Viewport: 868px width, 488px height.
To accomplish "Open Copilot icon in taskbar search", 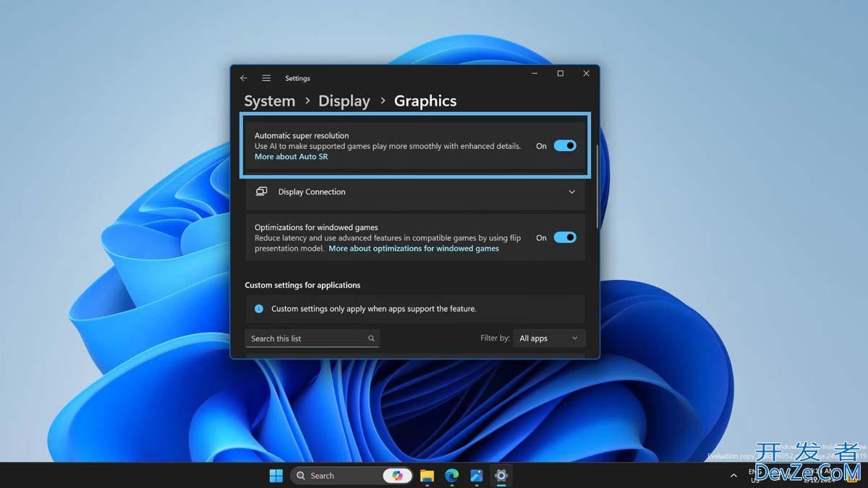I will (397, 475).
